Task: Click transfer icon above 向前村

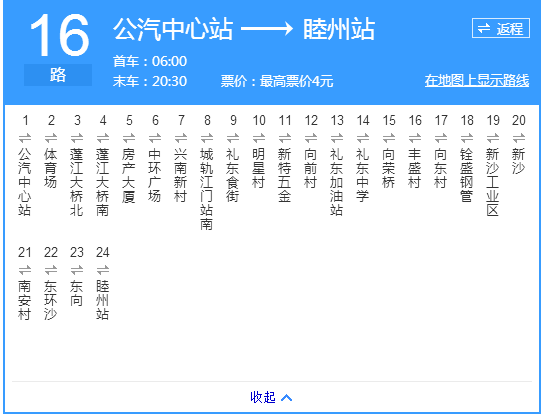Action: point(311,138)
